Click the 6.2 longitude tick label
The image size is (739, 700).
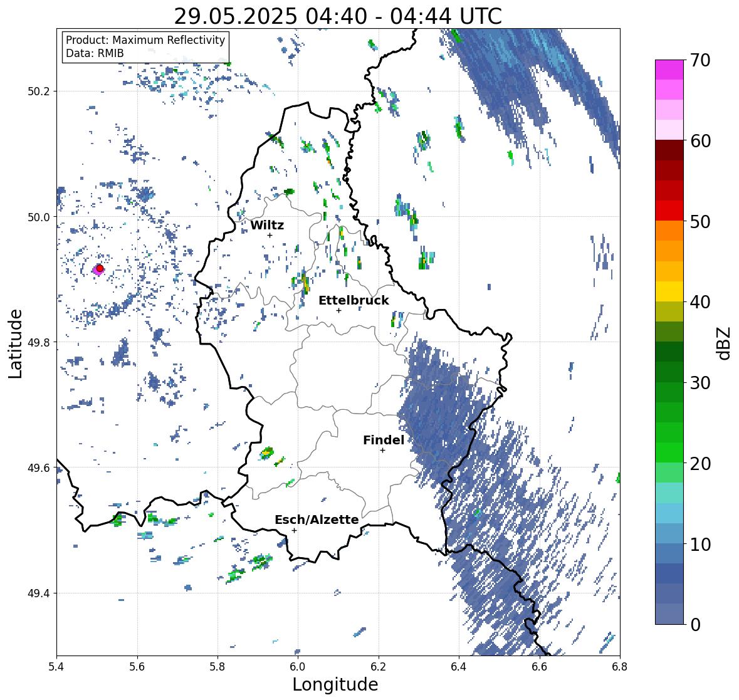point(379,667)
